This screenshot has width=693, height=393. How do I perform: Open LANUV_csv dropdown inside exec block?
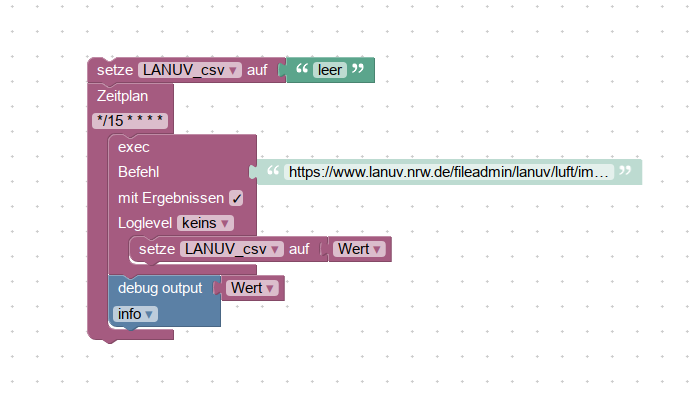point(232,249)
